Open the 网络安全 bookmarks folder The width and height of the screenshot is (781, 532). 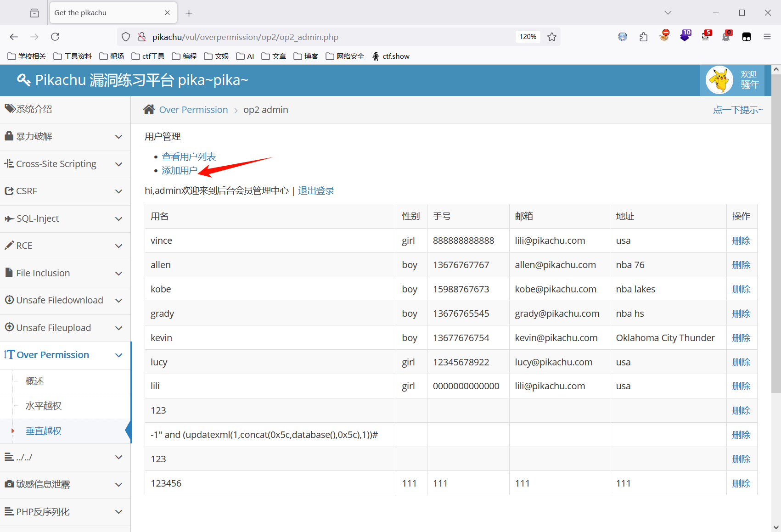point(345,56)
